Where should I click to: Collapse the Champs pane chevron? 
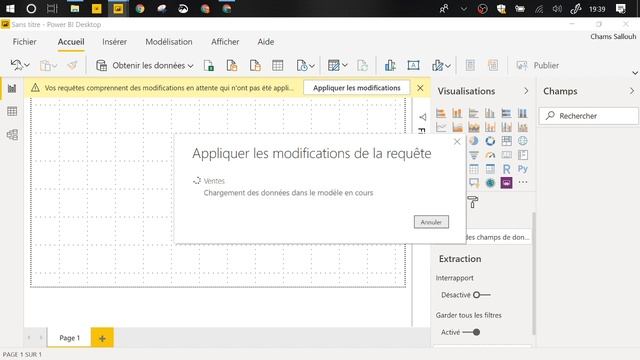pyautogui.click(x=632, y=91)
